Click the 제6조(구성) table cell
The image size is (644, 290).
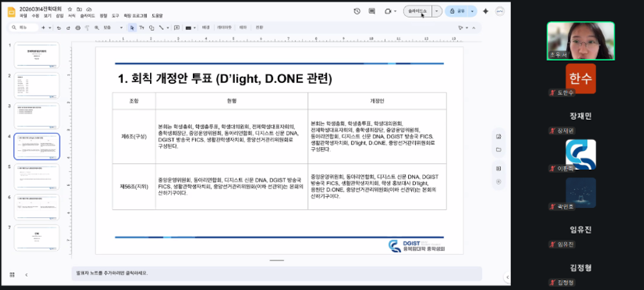(x=134, y=137)
